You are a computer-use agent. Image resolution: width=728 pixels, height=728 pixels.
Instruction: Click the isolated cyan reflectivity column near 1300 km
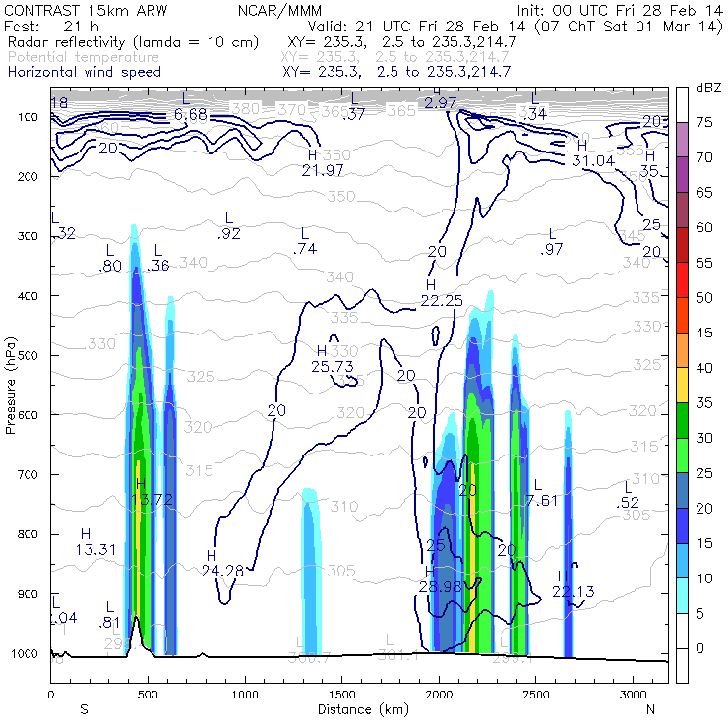click(311, 571)
